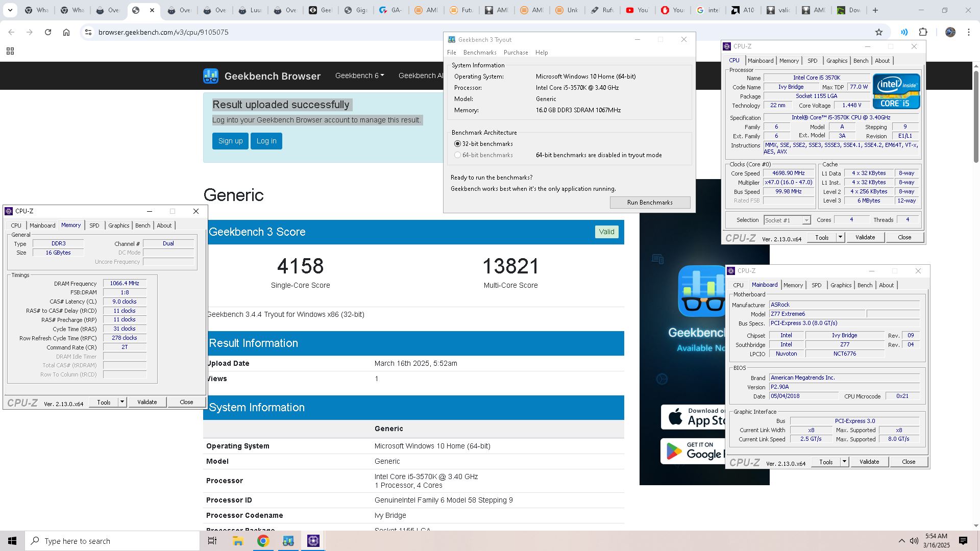
Task: Bookmark this page with the star icon
Action: (879, 32)
